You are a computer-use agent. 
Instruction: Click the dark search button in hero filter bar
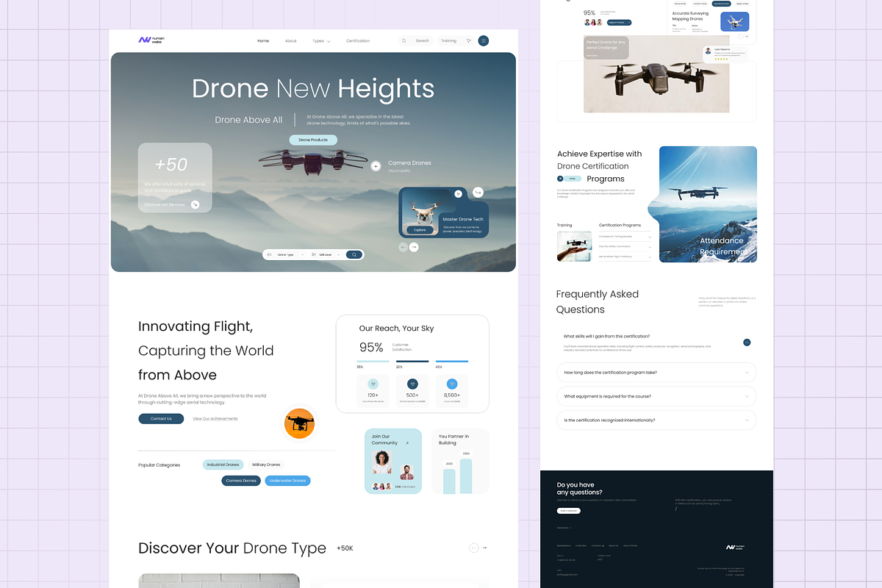354,254
